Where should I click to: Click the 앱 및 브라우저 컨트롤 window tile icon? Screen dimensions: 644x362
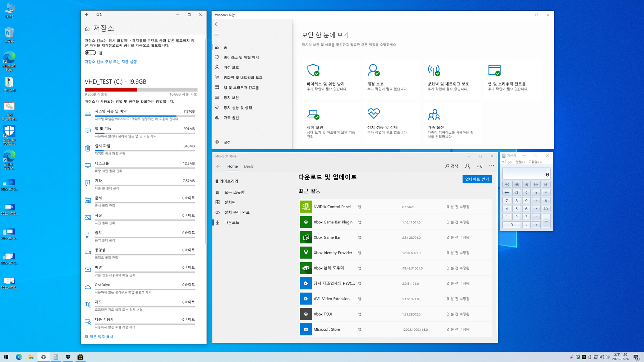(x=494, y=70)
